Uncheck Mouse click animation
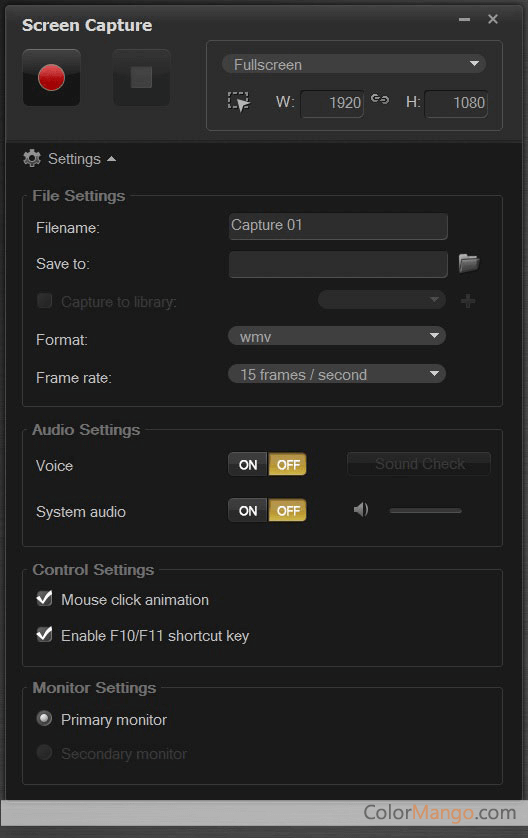 click(x=44, y=598)
